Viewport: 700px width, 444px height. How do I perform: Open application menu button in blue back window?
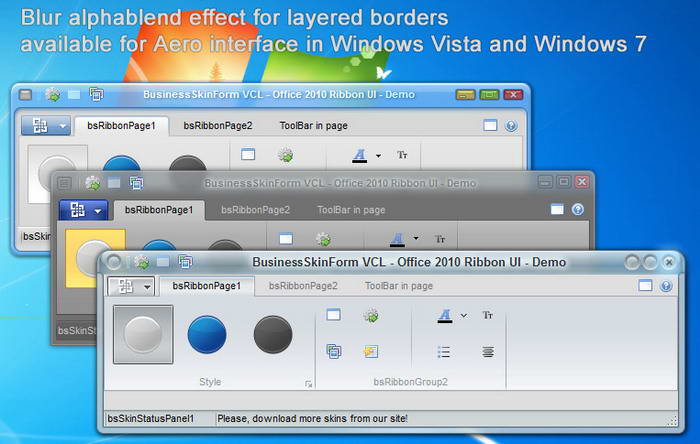[46, 126]
